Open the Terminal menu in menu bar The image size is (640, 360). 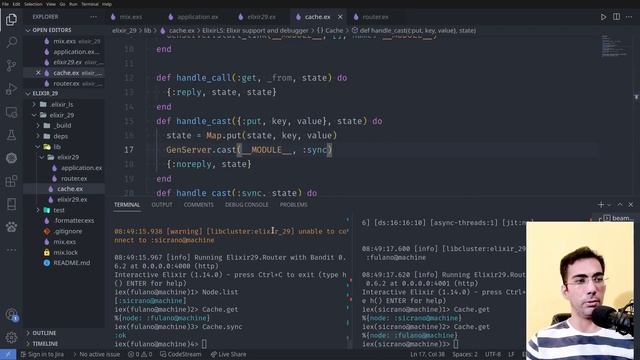click(90, 4)
